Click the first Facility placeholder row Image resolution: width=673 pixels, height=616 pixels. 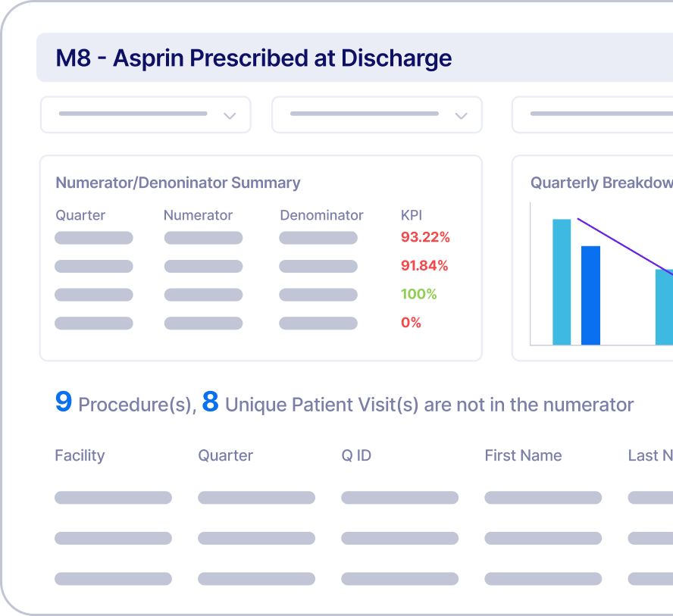tap(113, 498)
